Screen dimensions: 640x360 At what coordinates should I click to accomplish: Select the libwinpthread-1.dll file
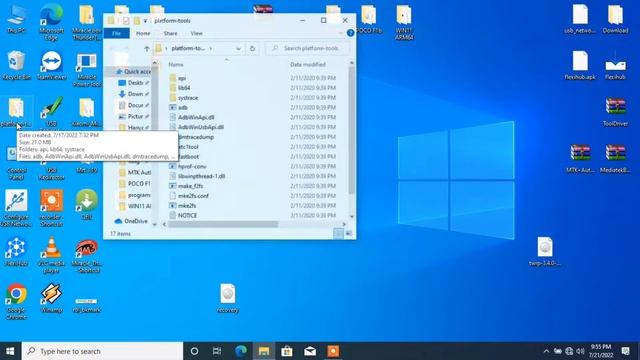point(197,176)
